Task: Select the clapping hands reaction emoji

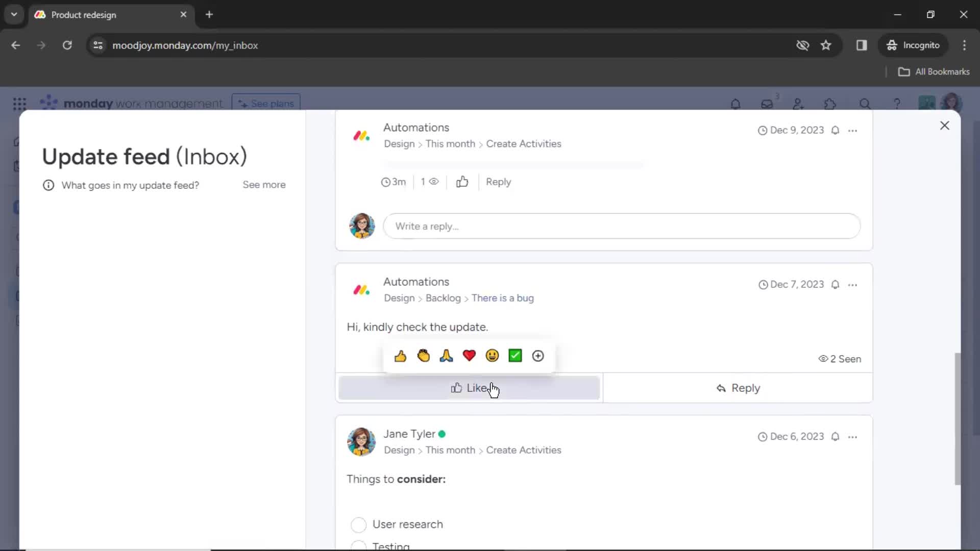Action: click(x=423, y=355)
